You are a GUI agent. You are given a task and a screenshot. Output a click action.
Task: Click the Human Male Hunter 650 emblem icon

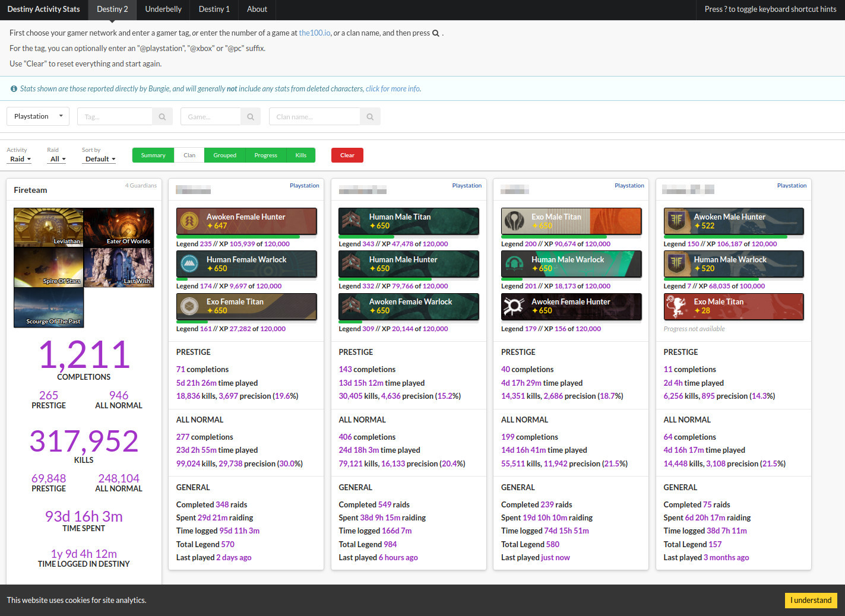tap(352, 264)
